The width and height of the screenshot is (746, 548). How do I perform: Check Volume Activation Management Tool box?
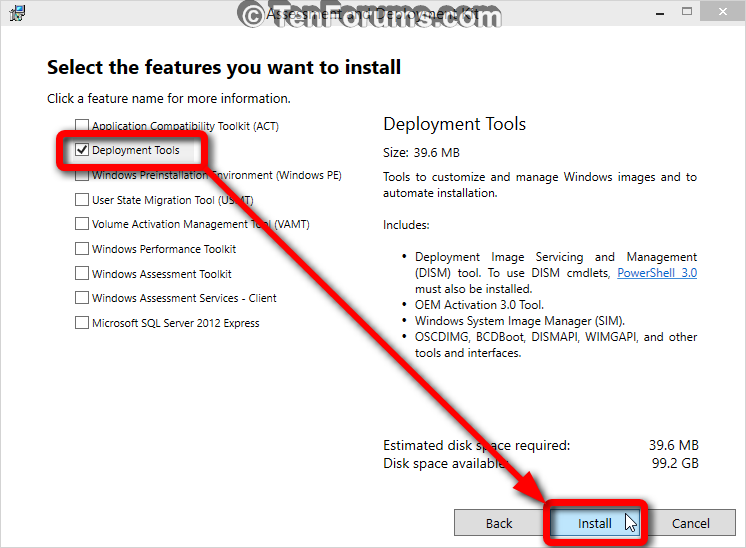tap(82, 224)
